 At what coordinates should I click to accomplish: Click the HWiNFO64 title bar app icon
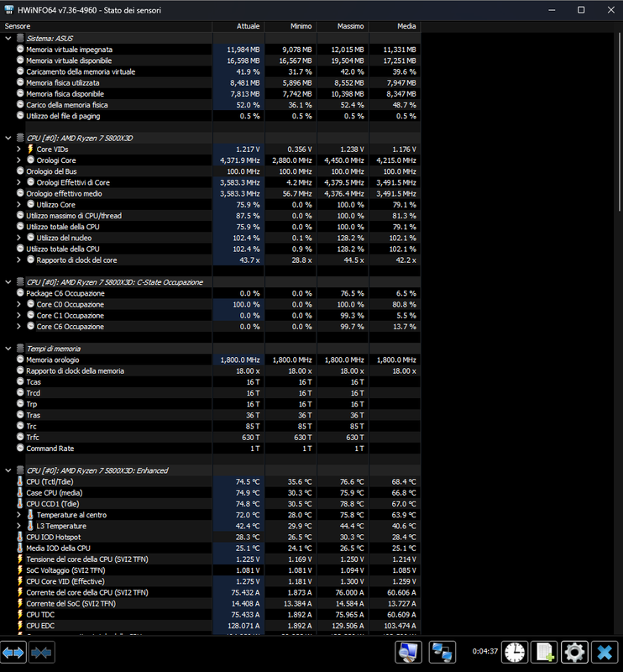pos(9,10)
